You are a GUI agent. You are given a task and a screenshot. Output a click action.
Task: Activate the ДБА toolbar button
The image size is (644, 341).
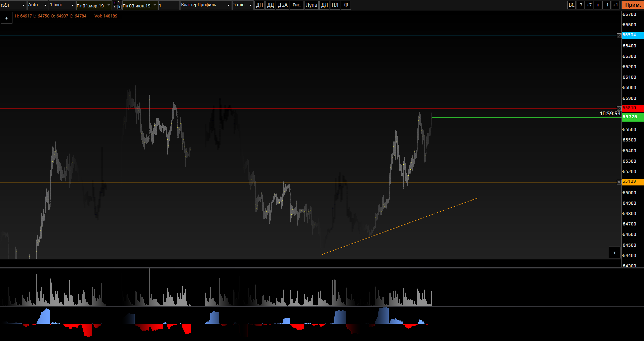pos(282,5)
